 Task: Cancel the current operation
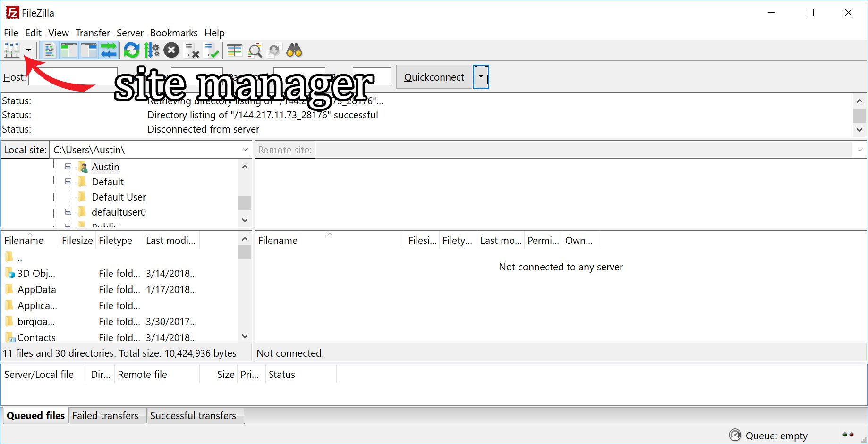[x=171, y=50]
